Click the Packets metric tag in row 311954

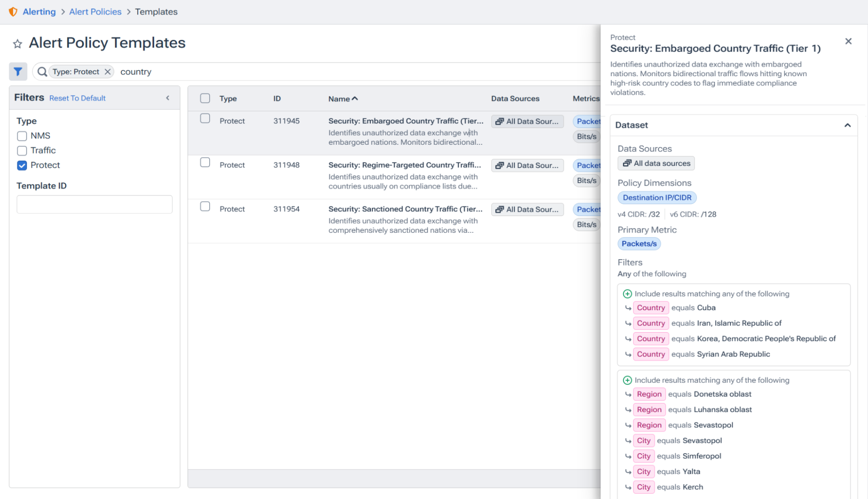point(587,209)
